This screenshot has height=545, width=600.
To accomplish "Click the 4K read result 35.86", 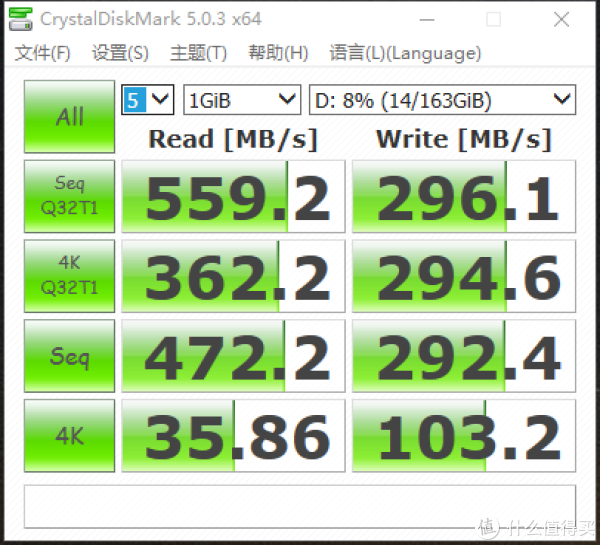I will [233, 436].
